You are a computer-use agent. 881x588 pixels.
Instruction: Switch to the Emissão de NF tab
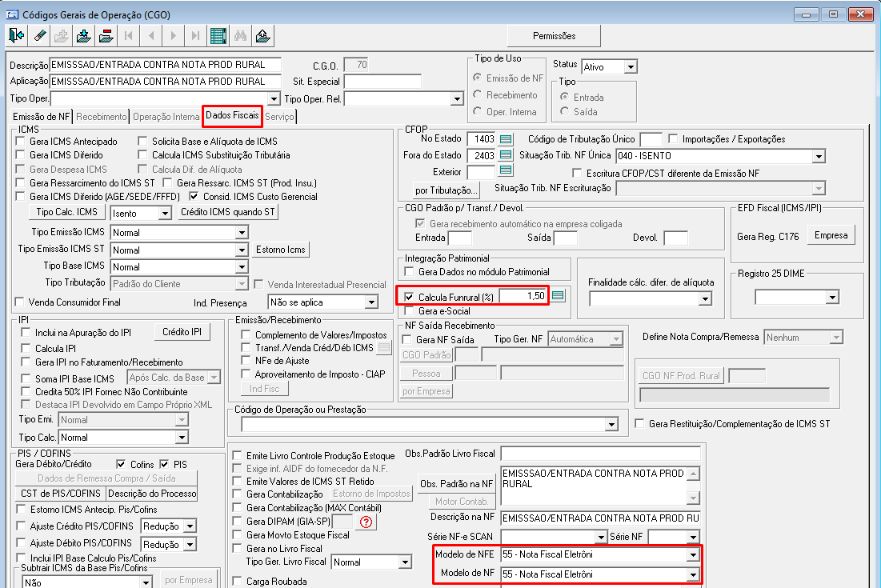click(42, 116)
